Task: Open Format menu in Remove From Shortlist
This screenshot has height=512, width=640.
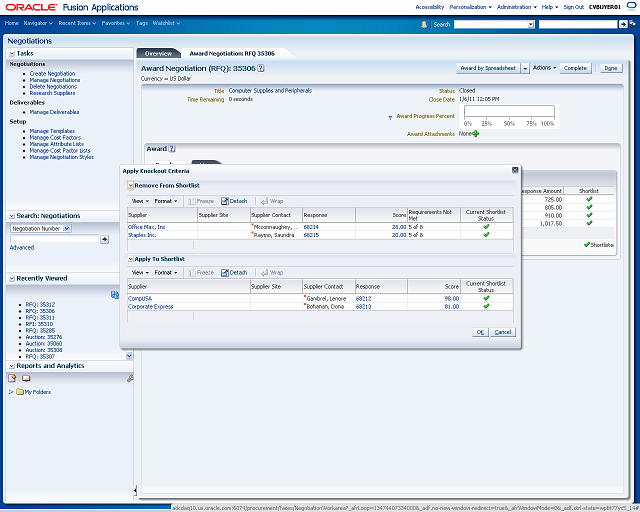Action: tap(166, 201)
